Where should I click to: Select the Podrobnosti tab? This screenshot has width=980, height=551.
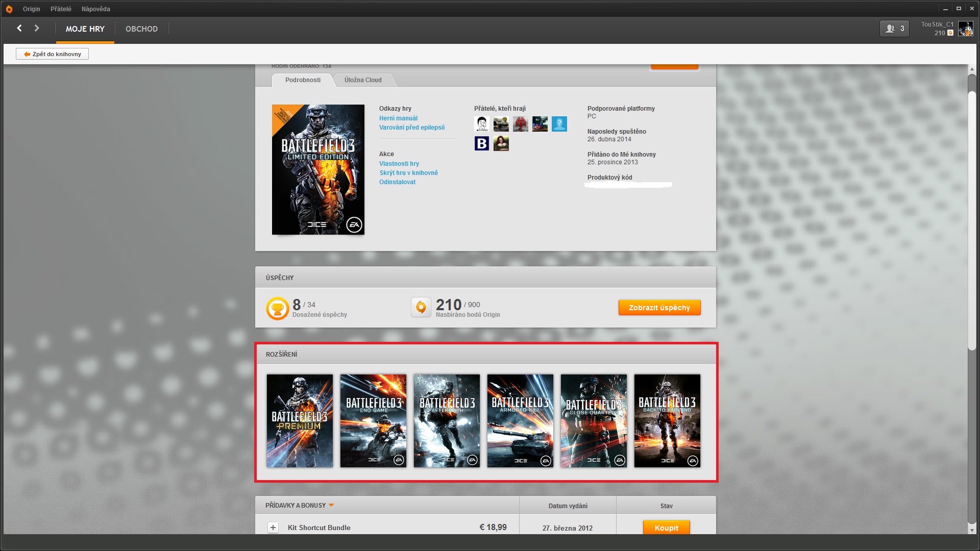click(303, 80)
